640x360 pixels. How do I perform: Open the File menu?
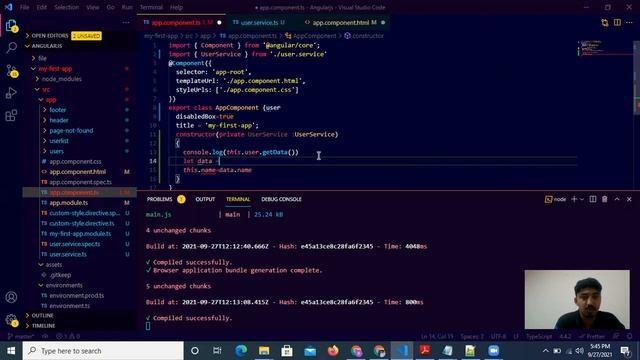tap(24, 7)
